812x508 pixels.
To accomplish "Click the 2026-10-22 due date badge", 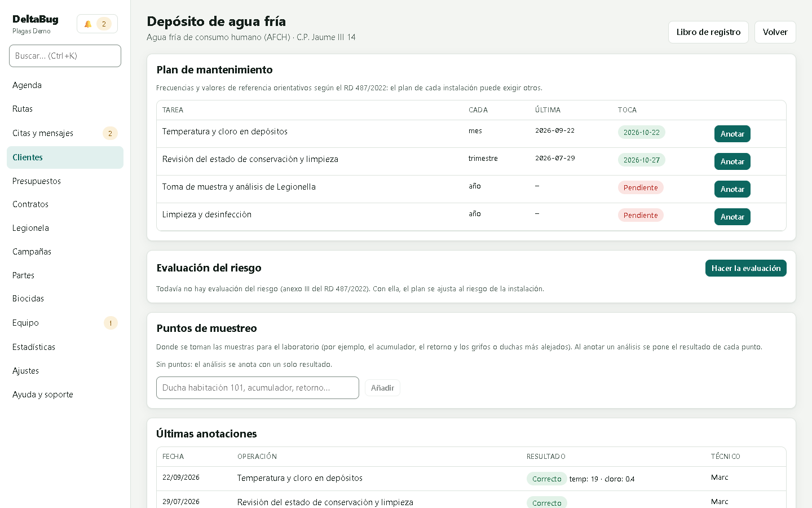I will point(641,132).
